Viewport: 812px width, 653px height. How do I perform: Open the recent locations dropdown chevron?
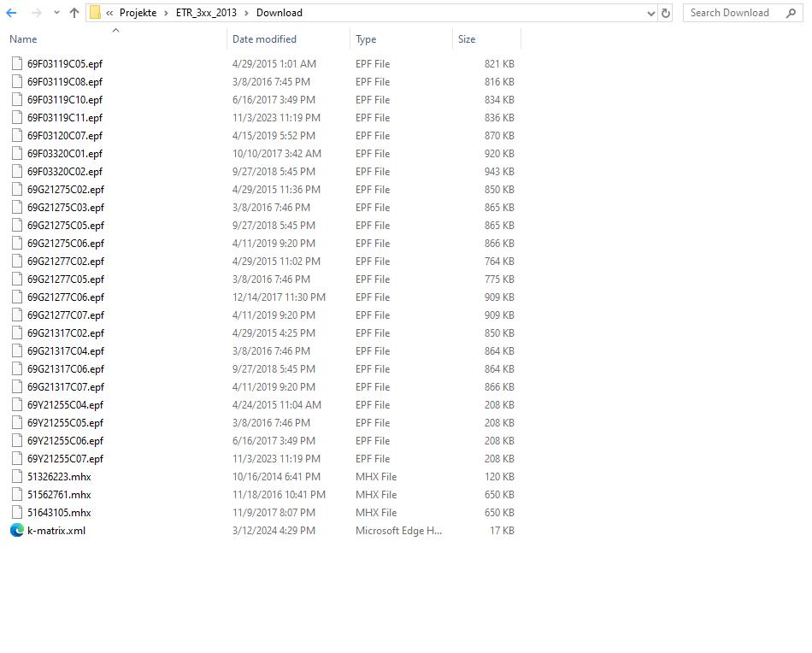56,13
